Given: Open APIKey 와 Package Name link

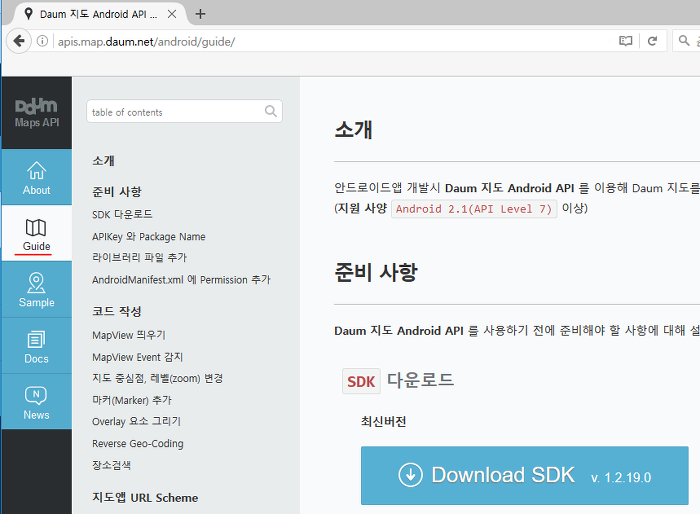Looking at the screenshot, I should click(x=149, y=236).
